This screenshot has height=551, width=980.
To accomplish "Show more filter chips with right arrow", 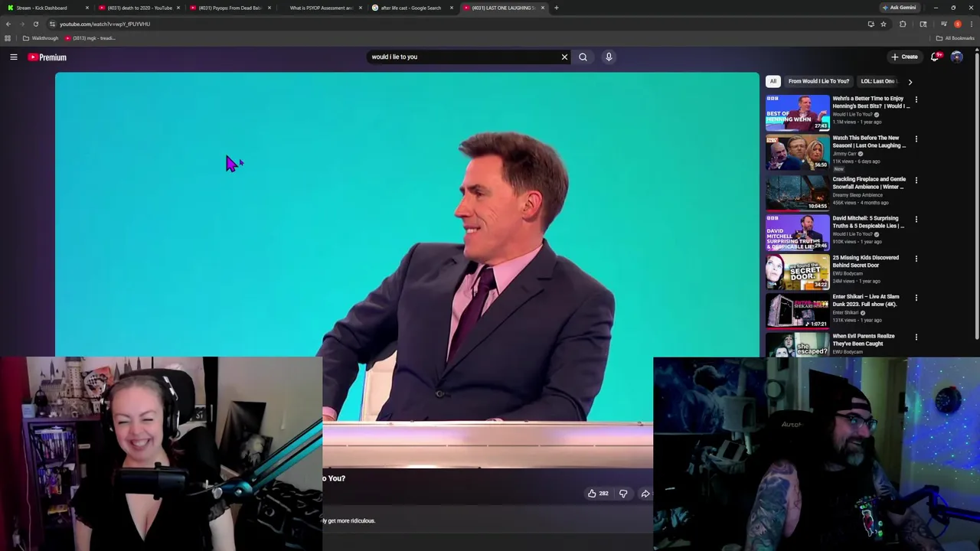I will [910, 81].
